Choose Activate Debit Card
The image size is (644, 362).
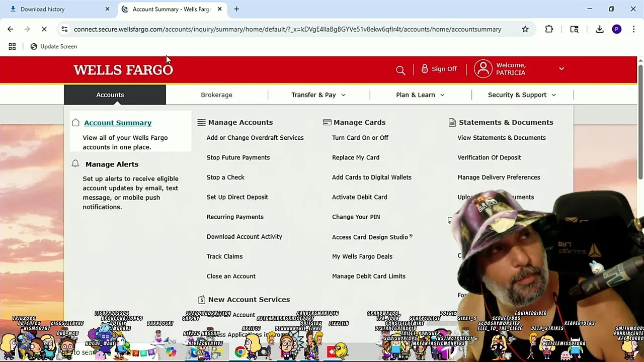(360, 197)
